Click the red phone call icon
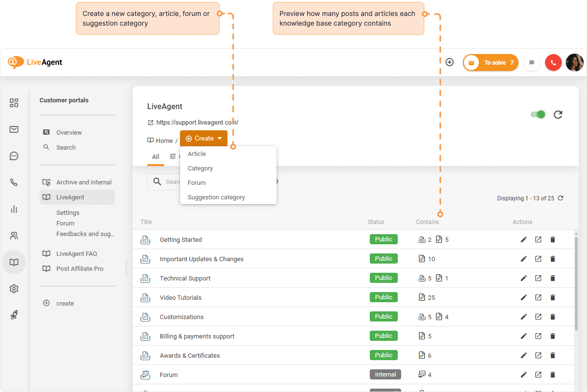Viewport: 587px width, 392px height. 553,63
